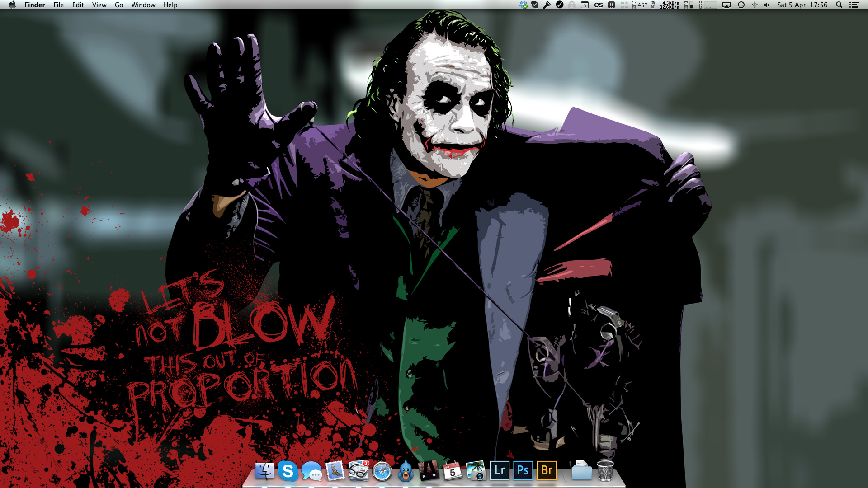Click the key icon in the menu bar

click(x=547, y=5)
